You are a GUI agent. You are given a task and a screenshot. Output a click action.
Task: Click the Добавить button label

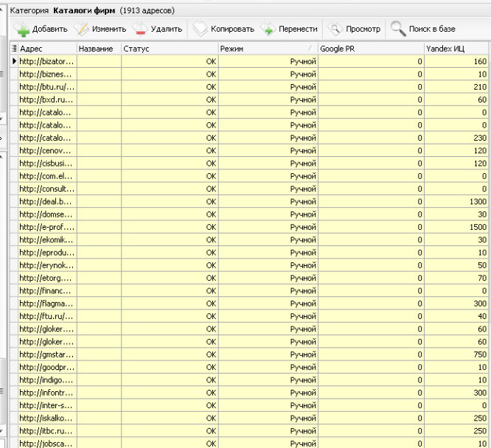tap(50, 29)
